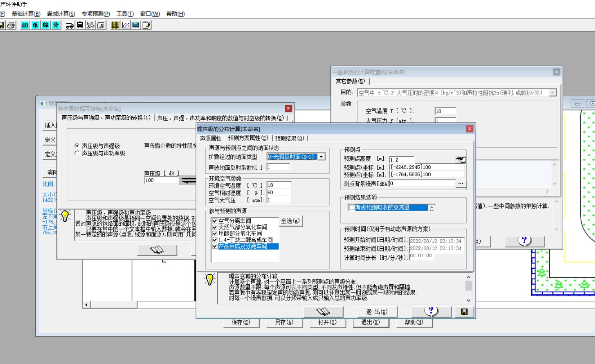The height and width of the screenshot is (364, 595).
Task: Switch to the 预测方案属性(2) tab
Action: (x=248, y=138)
